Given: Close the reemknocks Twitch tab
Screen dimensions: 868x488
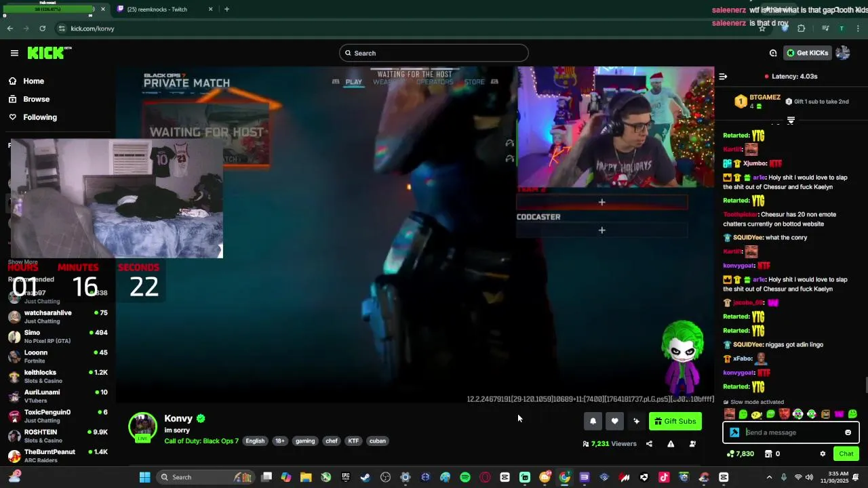Looking at the screenshot, I should (210, 9).
